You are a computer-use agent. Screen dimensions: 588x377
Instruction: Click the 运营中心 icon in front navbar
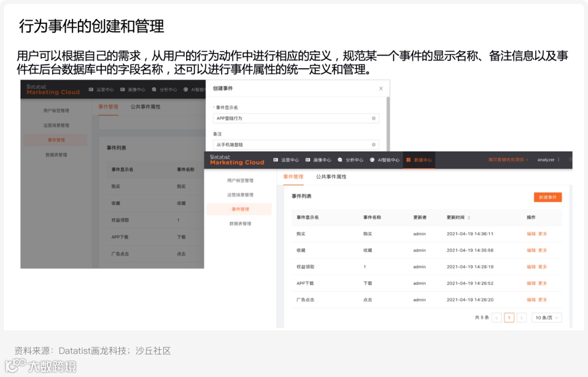(x=275, y=160)
